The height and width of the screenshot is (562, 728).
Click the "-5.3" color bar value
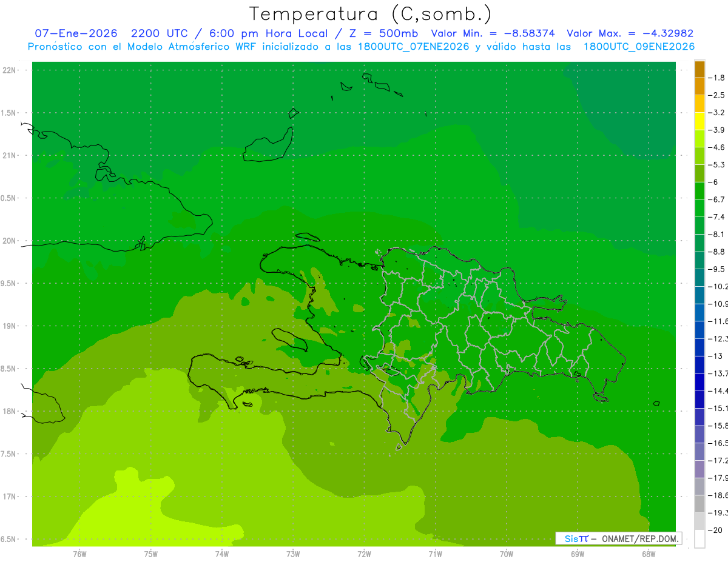[x=718, y=164]
